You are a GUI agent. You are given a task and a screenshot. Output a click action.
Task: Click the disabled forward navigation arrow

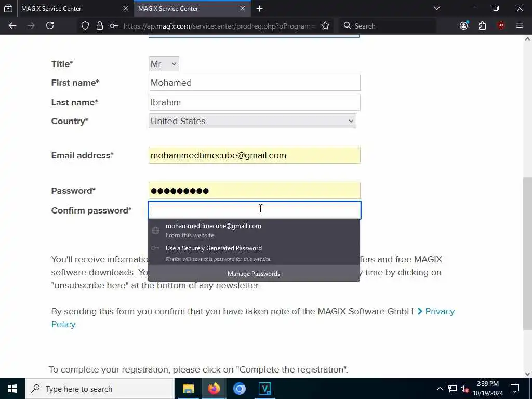pos(31,26)
